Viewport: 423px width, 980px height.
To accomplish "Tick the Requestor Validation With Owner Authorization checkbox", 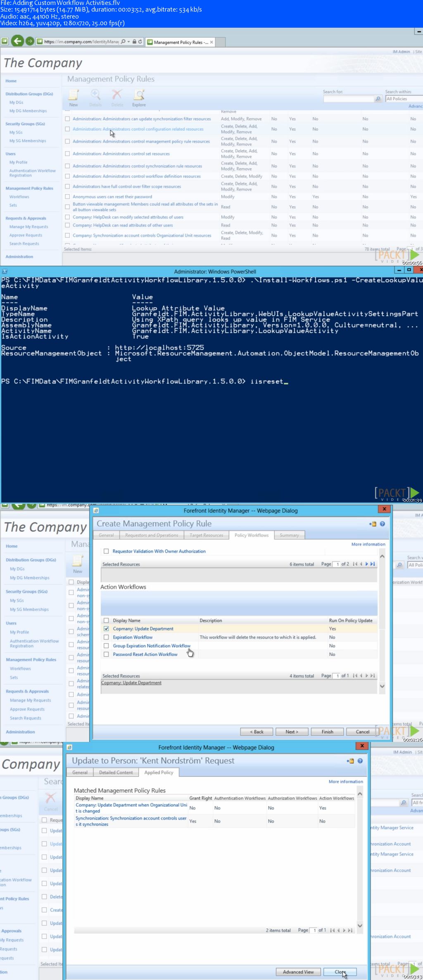I will click(106, 551).
